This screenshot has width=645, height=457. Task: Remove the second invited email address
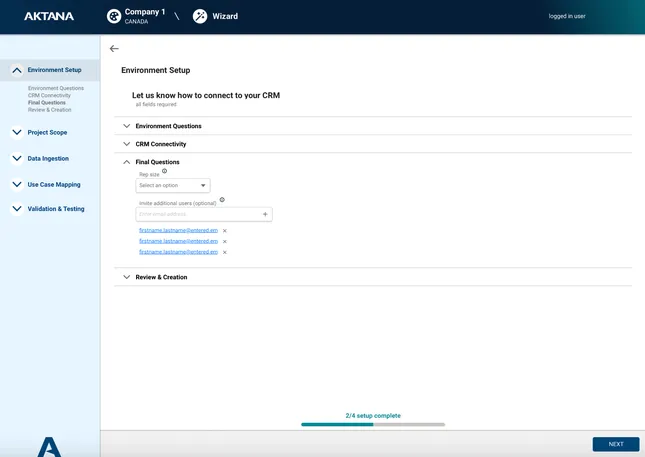tap(225, 241)
